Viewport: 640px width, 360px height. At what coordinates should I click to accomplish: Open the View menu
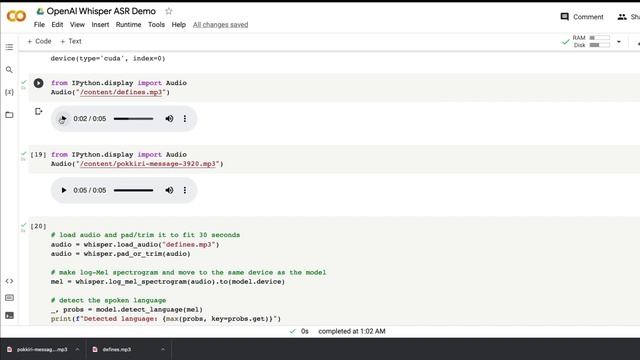tap(77, 25)
